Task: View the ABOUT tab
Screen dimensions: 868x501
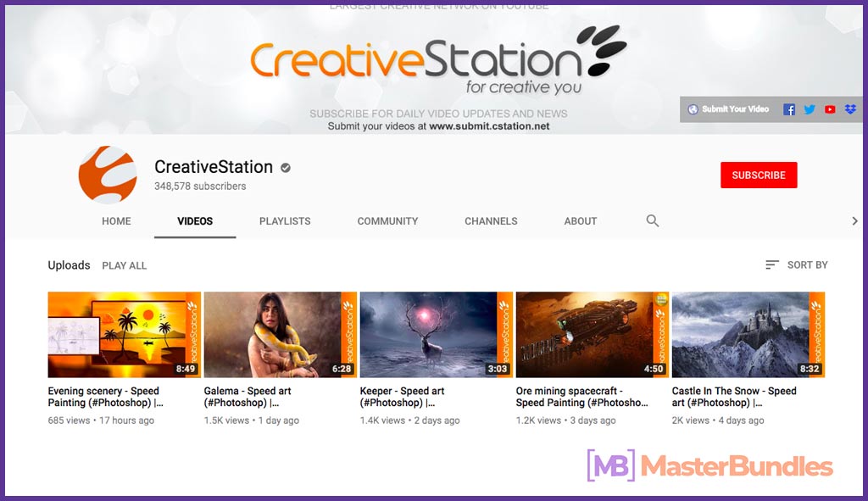Action: 580,221
